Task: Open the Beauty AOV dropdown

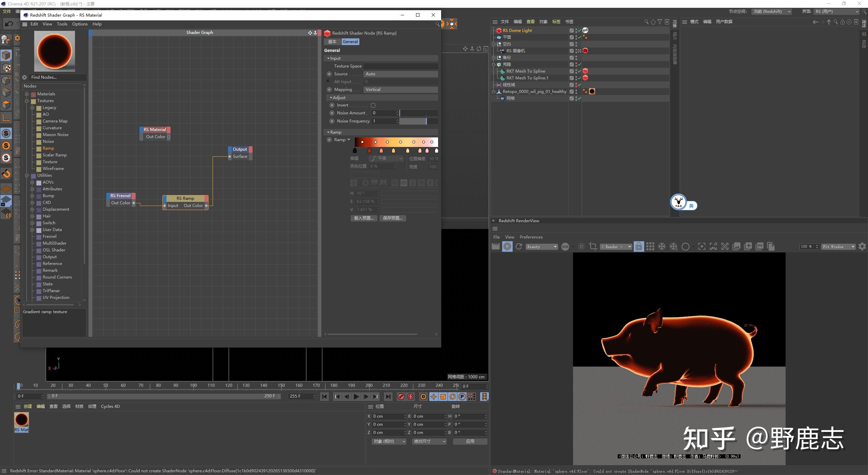Action: 542,247
